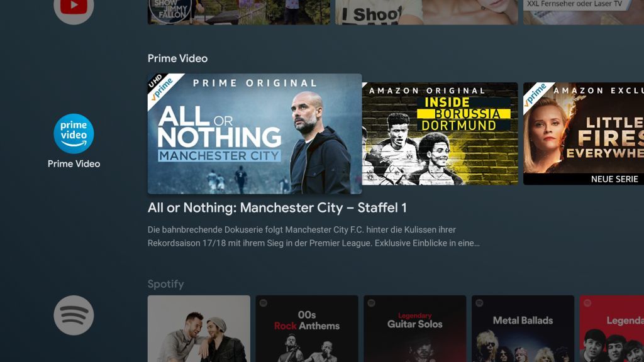The image size is (644, 362).
Task: Click title All or Nothing: Manchester City – Staffel 1
Action: point(277,207)
